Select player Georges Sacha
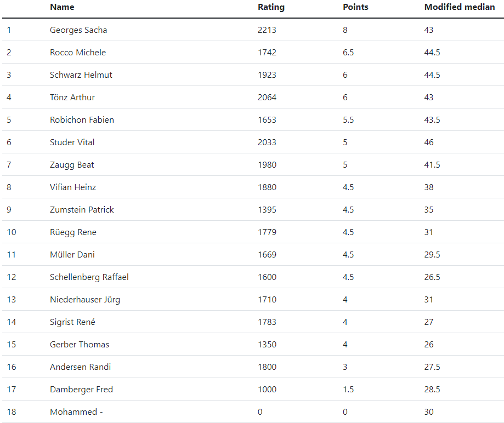This screenshot has width=504, height=423. pos(78,30)
